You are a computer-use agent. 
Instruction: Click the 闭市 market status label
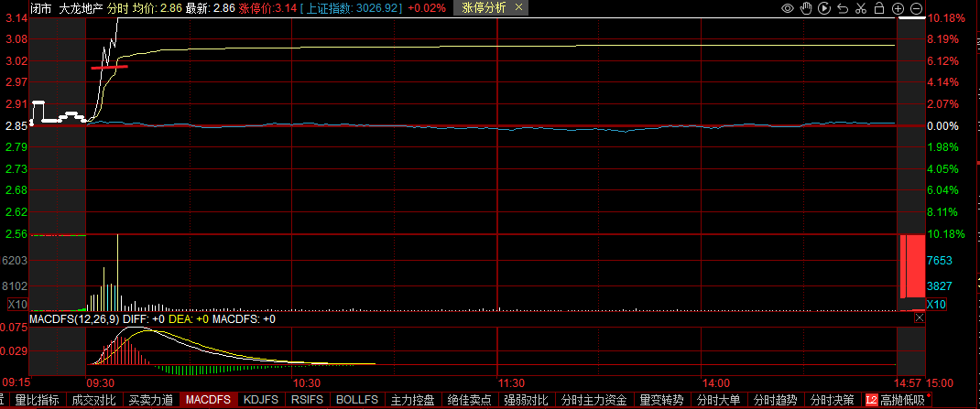(42, 8)
